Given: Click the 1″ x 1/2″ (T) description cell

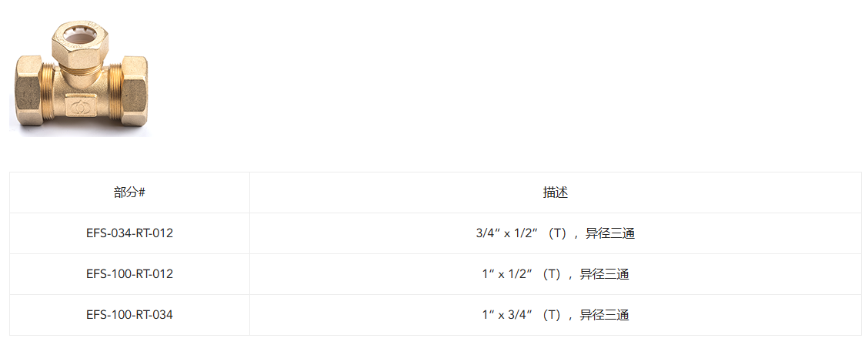Looking at the screenshot, I should (x=556, y=274).
